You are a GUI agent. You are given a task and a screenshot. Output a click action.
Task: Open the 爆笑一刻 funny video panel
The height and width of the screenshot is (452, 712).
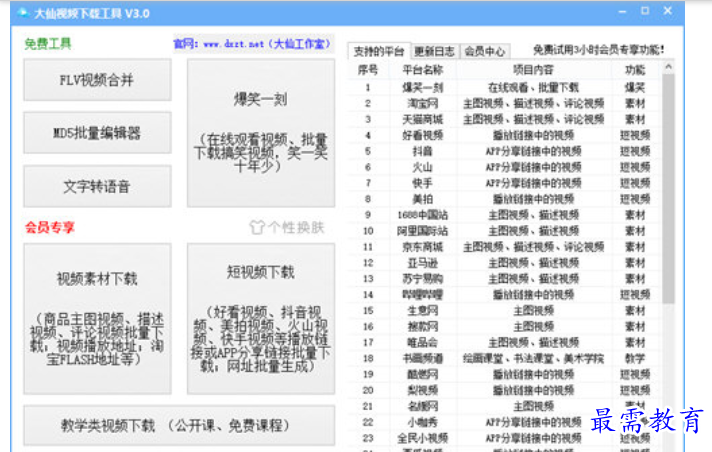pyautogui.click(x=261, y=133)
